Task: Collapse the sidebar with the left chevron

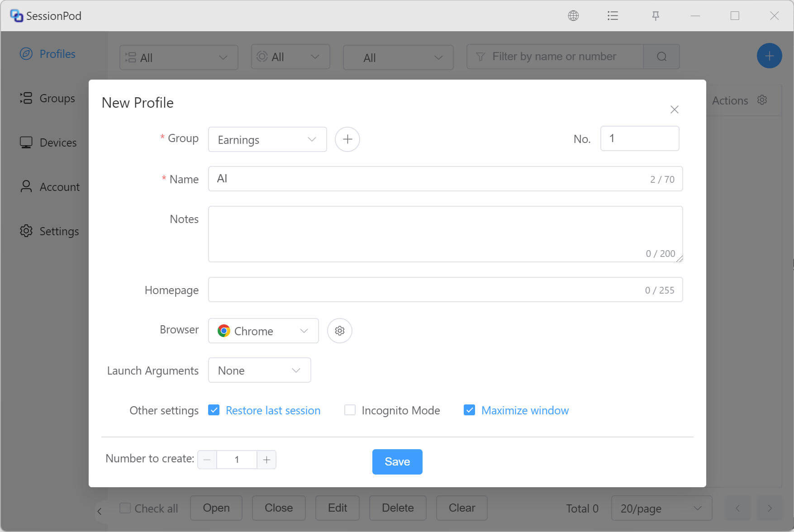Action: coord(100,511)
